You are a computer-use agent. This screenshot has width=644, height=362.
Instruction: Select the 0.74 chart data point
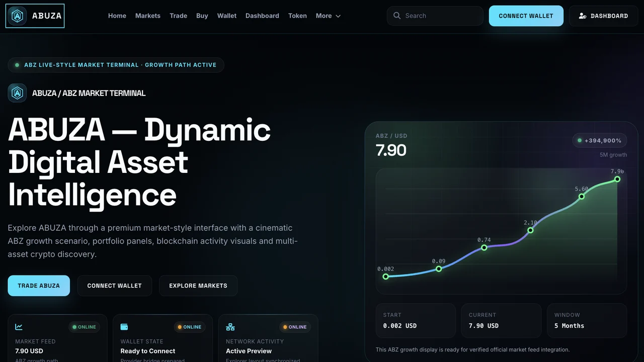[484, 247]
